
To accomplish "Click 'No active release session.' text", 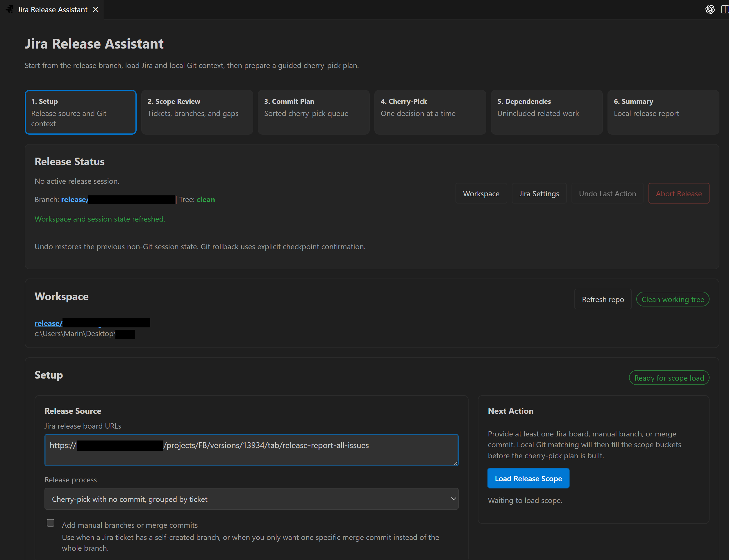I will 77,181.
